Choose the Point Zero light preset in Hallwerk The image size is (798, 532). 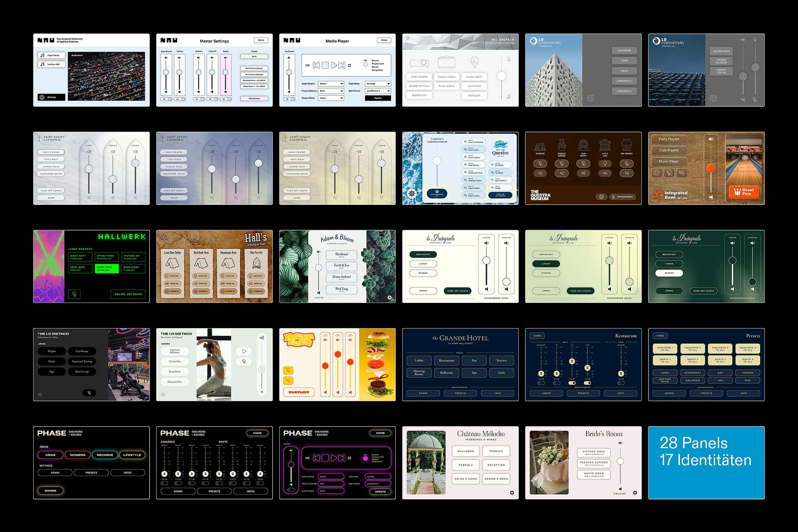107,268
